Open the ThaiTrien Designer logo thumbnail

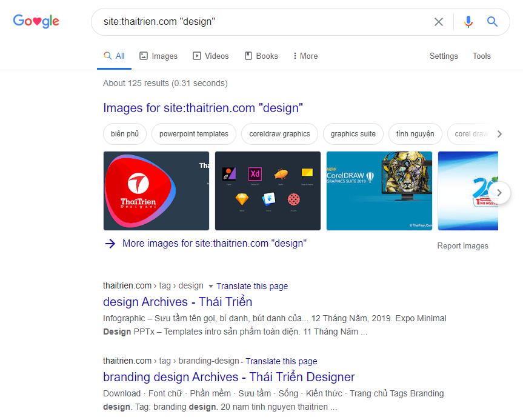coord(156,191)
